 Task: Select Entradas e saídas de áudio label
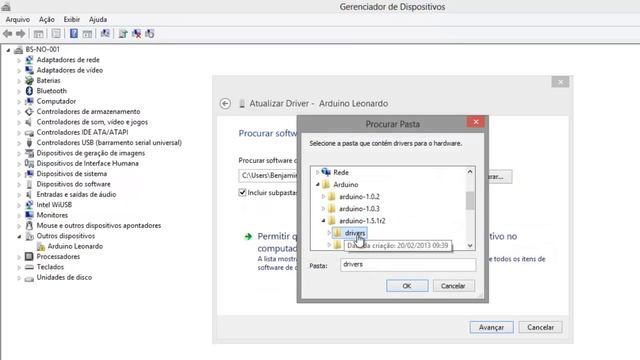coord(76,194)
